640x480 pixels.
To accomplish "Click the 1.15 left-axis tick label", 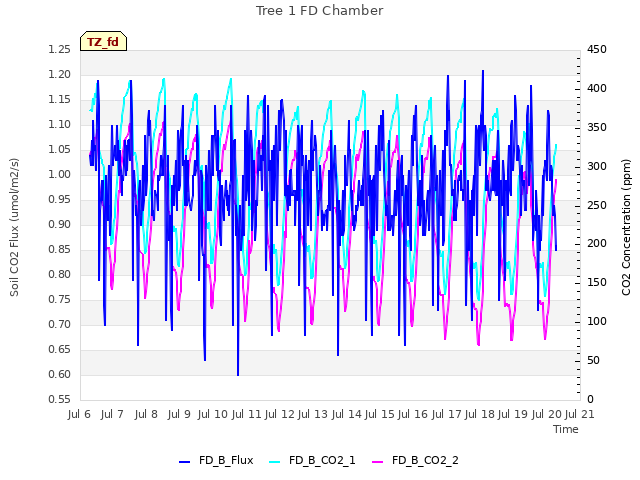I will (x=60, y=100).
